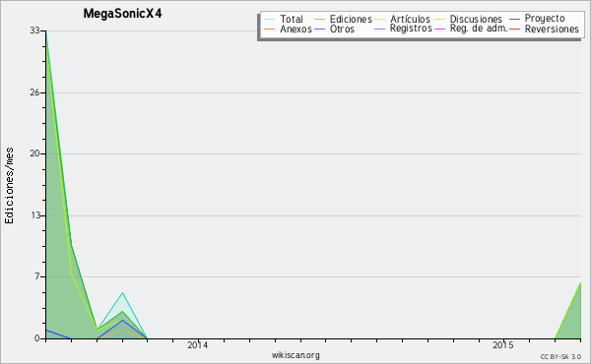591x364 pixels.
Task: Click the y-axis value '20'
Action: click(34, 153)
